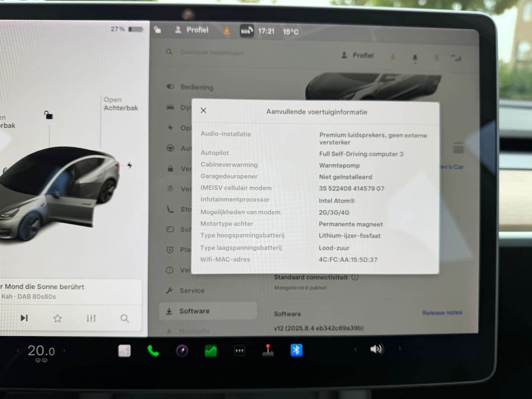Lower volume with the left chevron
Image resolution: width=532 pixels, height=399 pixels.
[355, 349]
